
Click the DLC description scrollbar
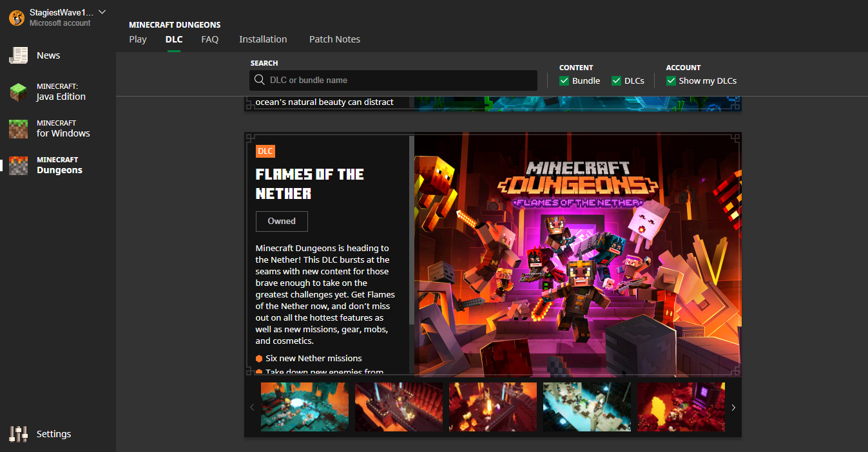412,231
